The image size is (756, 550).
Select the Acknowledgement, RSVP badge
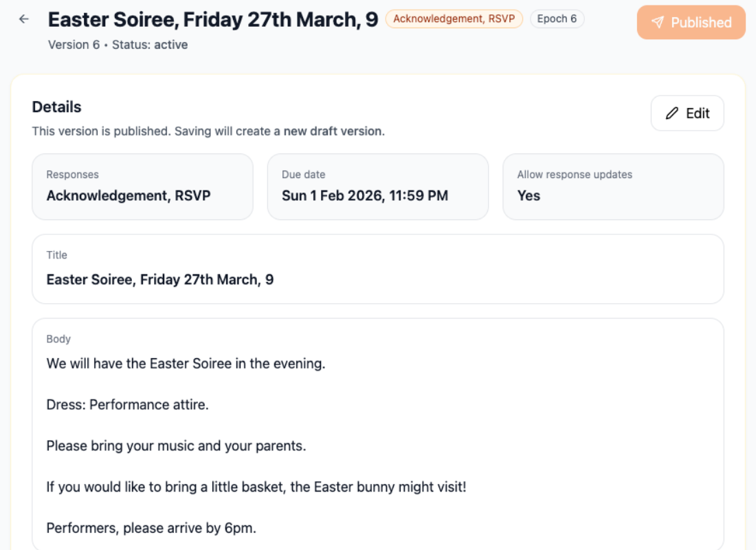coord(454,19)
